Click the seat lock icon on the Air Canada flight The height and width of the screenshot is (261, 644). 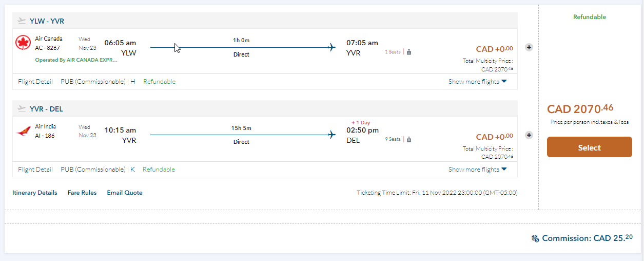point(409,52)
